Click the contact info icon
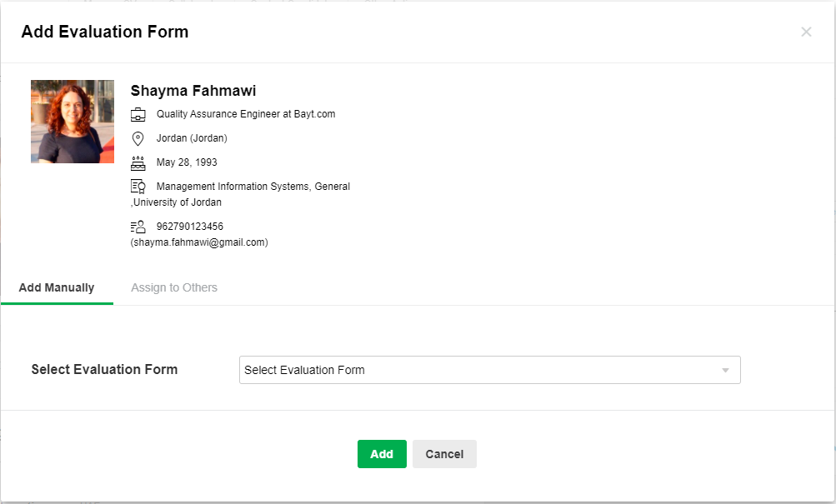This screenshot has width=836, height=504. (138, 227)
